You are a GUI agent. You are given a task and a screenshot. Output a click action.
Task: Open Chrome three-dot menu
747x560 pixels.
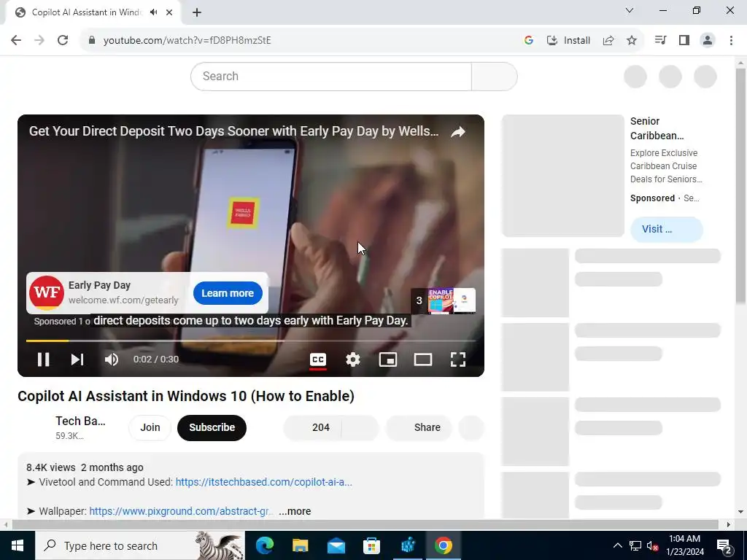tap(731, 41)
